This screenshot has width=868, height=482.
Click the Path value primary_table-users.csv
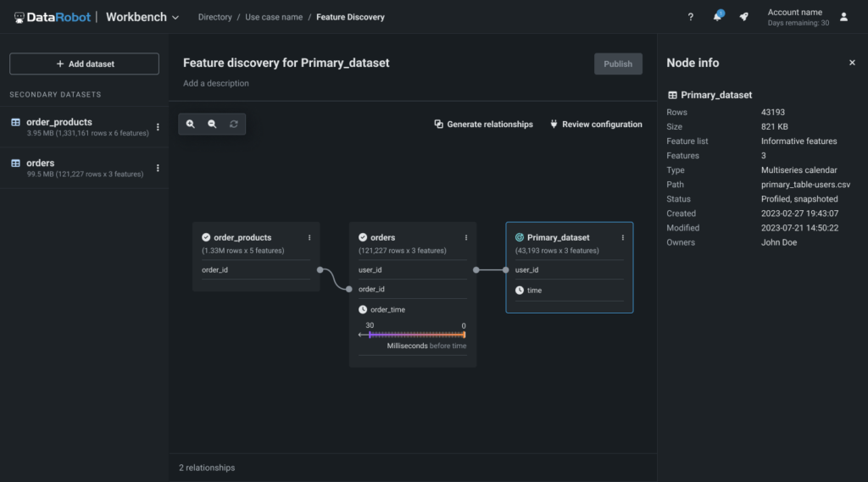click(x=805, y=185)
